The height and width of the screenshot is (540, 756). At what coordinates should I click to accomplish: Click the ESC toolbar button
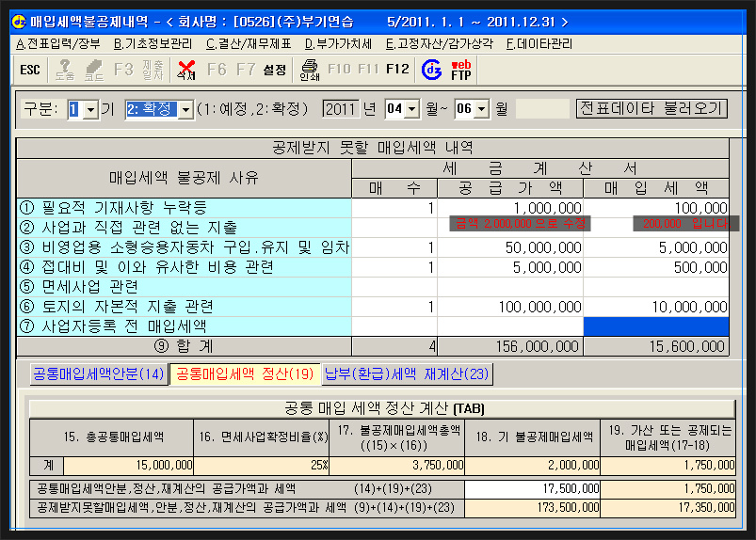pyautogui.click(x=30, y=71)
